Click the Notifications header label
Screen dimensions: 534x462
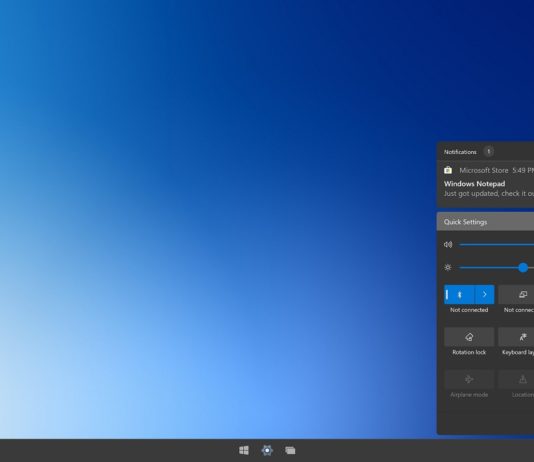(460, 152)
